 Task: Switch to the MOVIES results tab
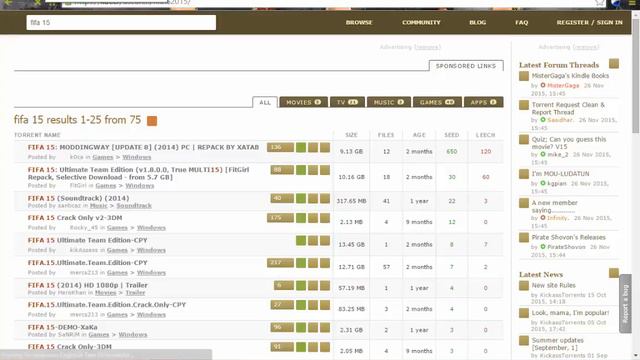pyautogui.click(x=304, y=102)
